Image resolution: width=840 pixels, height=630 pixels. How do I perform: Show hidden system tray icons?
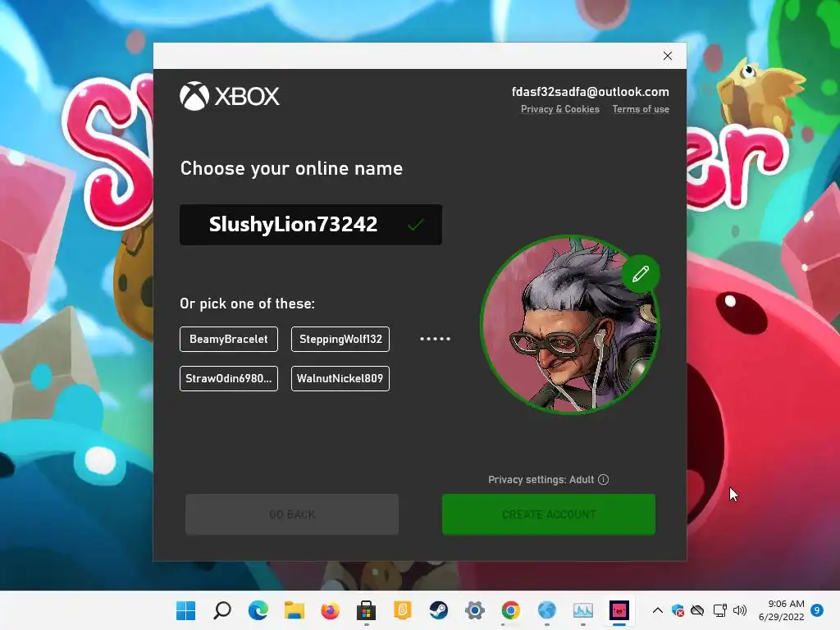click(658, 610)
